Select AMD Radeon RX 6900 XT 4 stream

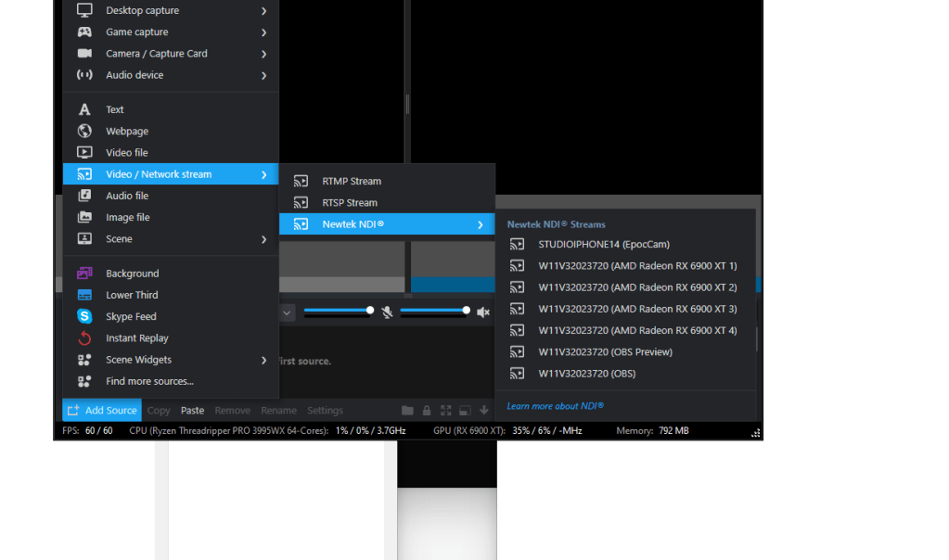[626, 331]
